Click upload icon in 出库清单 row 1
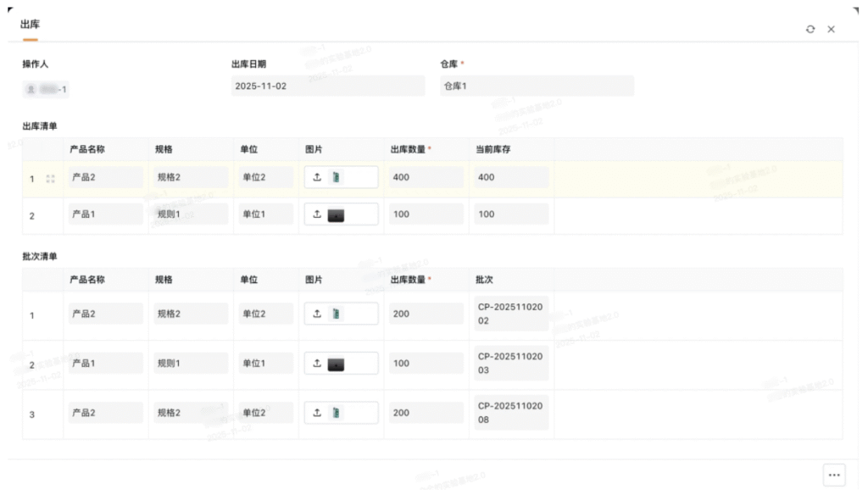This screenshot has height=495, width=868. click(x=317, y=178)
